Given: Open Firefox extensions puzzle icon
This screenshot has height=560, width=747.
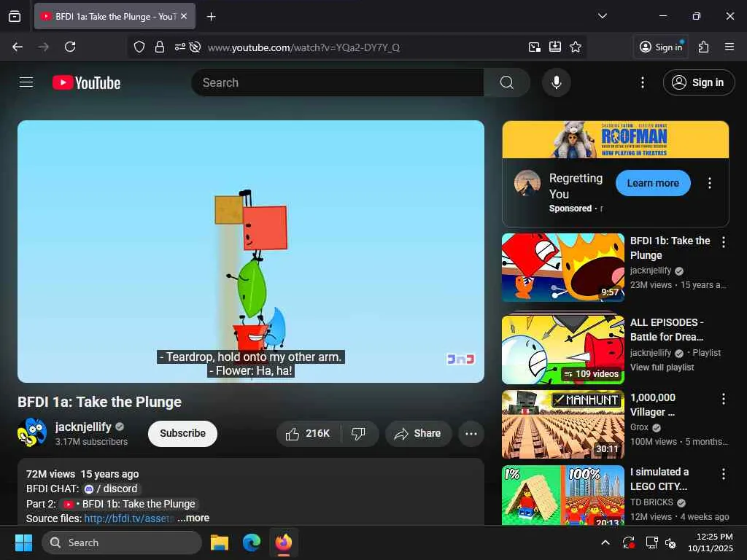Looking at the screenshot, I should [x=704, y=47].
